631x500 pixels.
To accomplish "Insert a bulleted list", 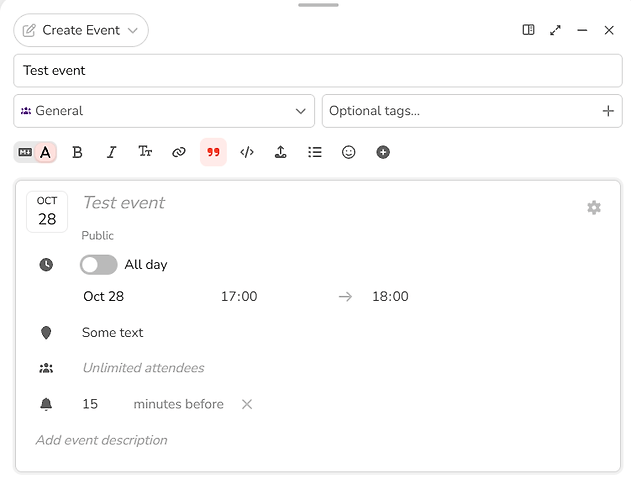I will (315, 152).
